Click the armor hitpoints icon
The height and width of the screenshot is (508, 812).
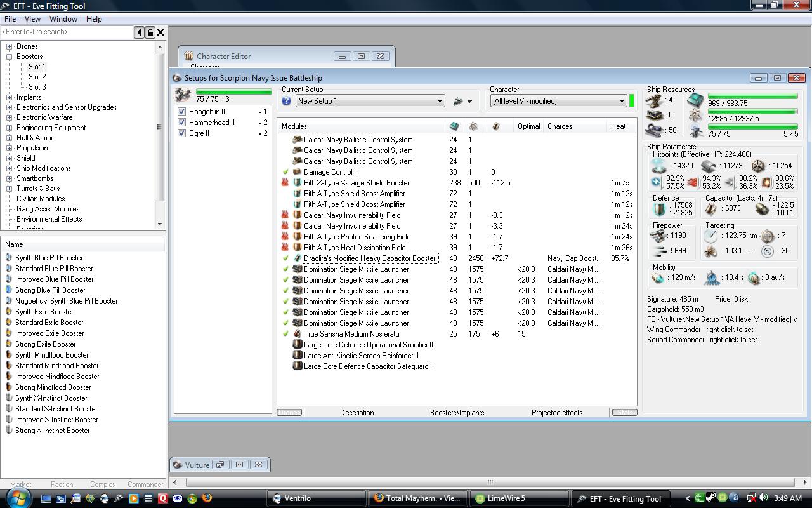[x=709, y=166]
